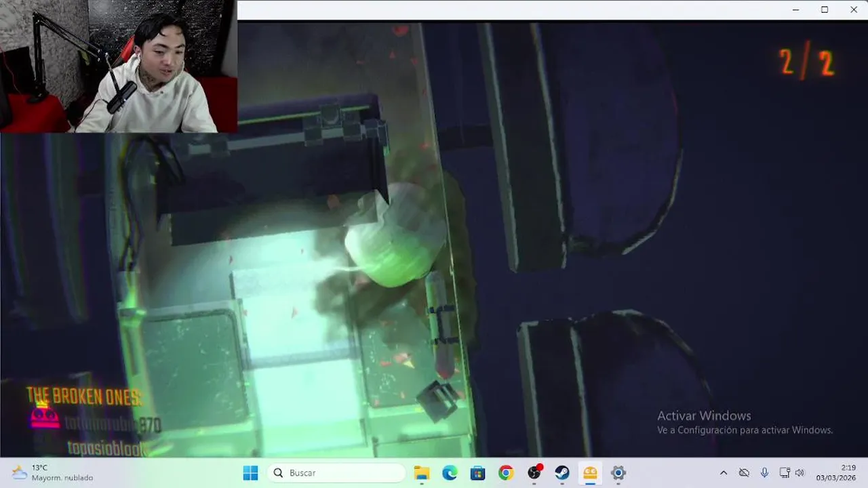Click the Buscar search box in taskbar

click(336, 473)
